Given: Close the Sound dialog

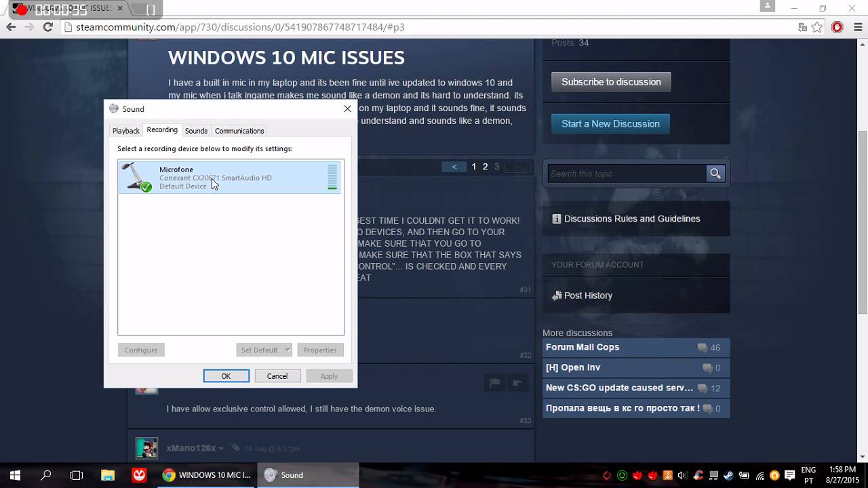Looking at the screenshot, I should click(347, 108).
